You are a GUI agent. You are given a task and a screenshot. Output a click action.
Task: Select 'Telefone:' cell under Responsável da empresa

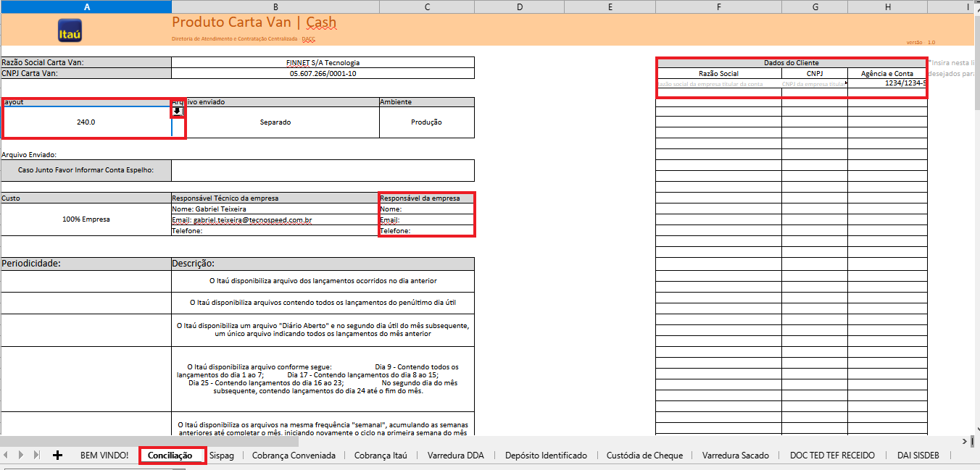click(x=427, y=230)
